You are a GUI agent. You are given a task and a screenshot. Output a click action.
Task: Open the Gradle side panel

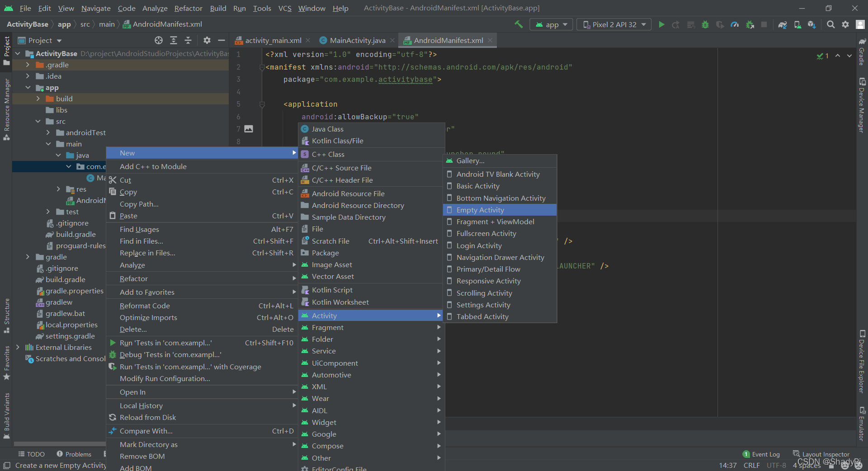click(862, 52)
